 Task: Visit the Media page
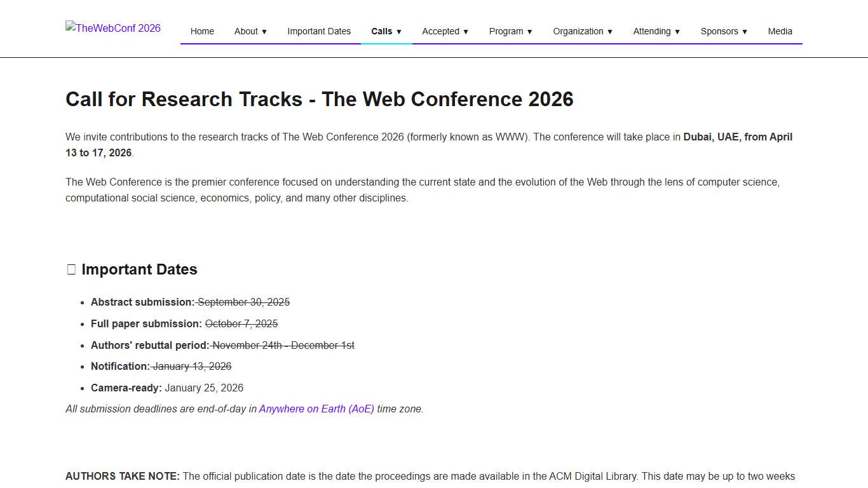coord(780,31)
